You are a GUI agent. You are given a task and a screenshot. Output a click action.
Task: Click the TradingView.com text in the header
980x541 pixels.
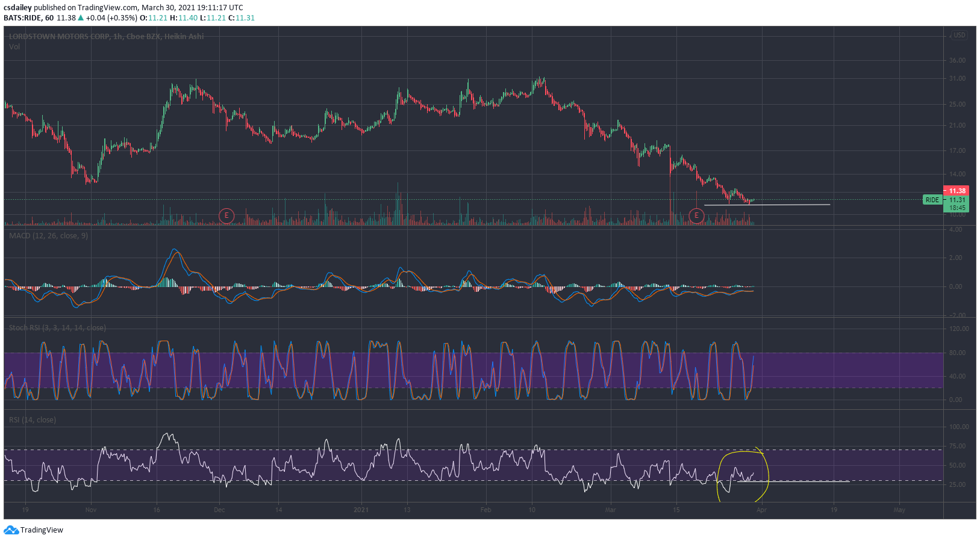click(108, 8)
